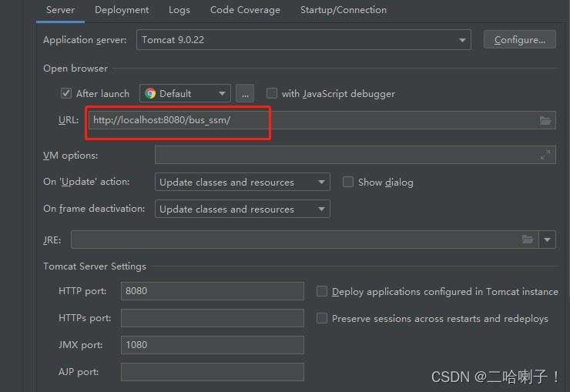Viewport: 570px width, 392px height.
Task: Click the JRE path field
Action: coord(304,240)
